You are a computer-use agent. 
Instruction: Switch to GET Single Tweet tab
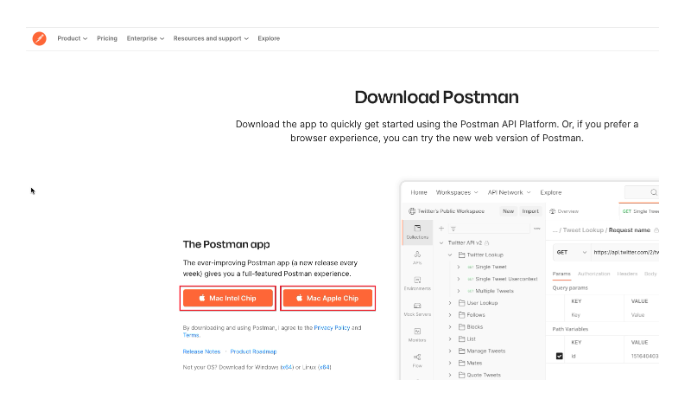tap(641, 211)
